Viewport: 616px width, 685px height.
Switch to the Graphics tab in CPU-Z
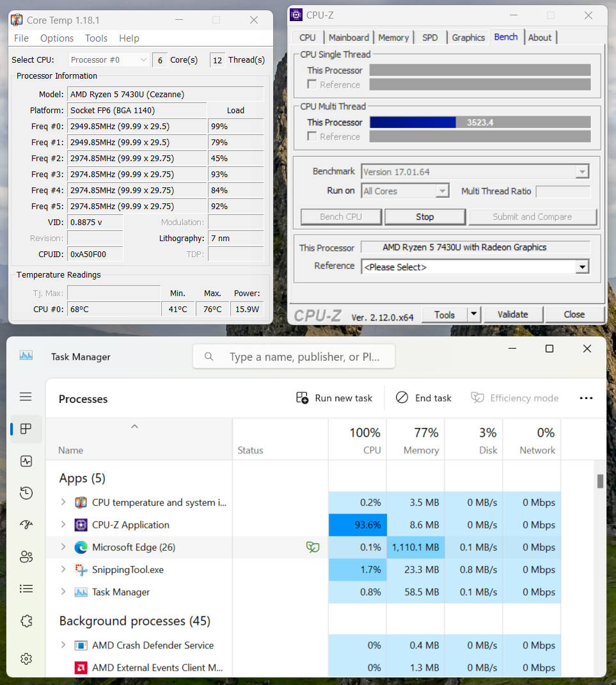click(x=468, y=38)
